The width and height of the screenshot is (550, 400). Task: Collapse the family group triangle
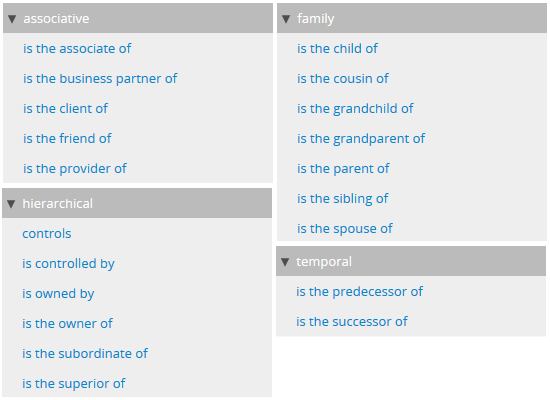click(x=286, y=19)
